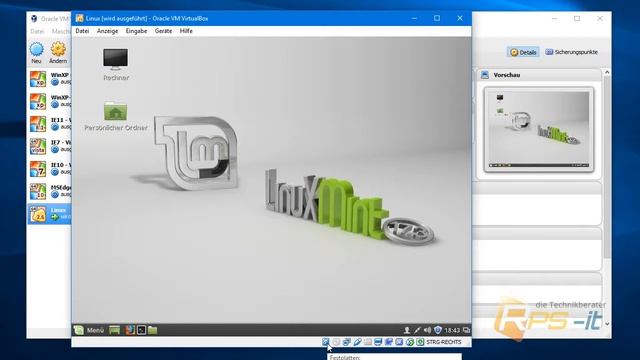
Task: Click the display status icon
Action: click(378, 342)
